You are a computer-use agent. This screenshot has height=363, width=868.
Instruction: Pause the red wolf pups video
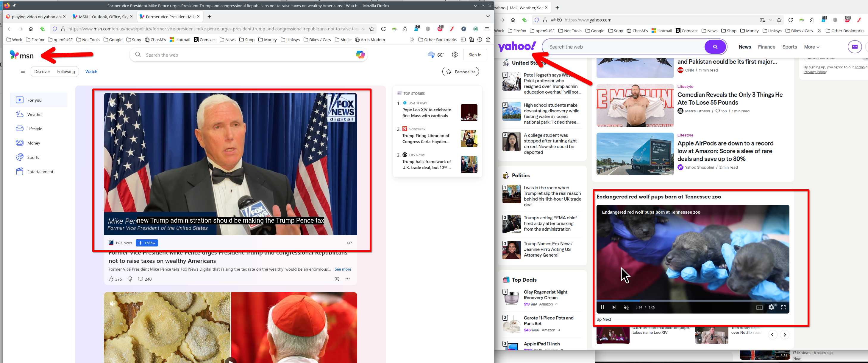602,307
